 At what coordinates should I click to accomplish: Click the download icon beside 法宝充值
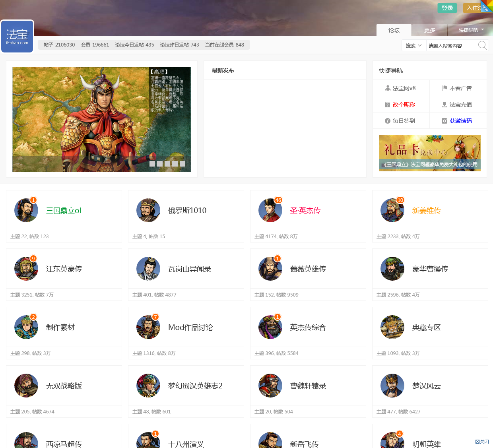click(444, 105)
